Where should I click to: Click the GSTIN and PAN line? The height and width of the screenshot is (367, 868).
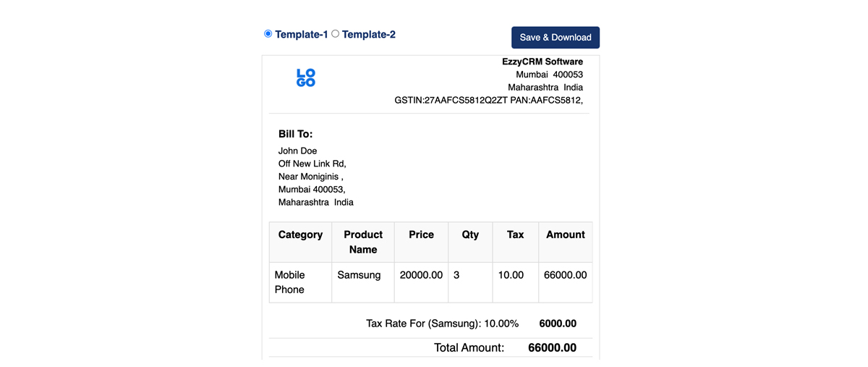[x=488, y=101]
